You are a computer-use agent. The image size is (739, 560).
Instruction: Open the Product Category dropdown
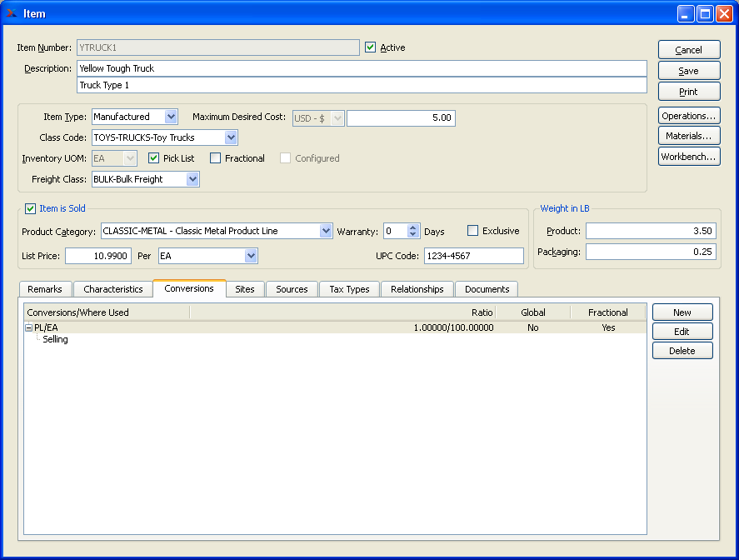coord(326,231)
